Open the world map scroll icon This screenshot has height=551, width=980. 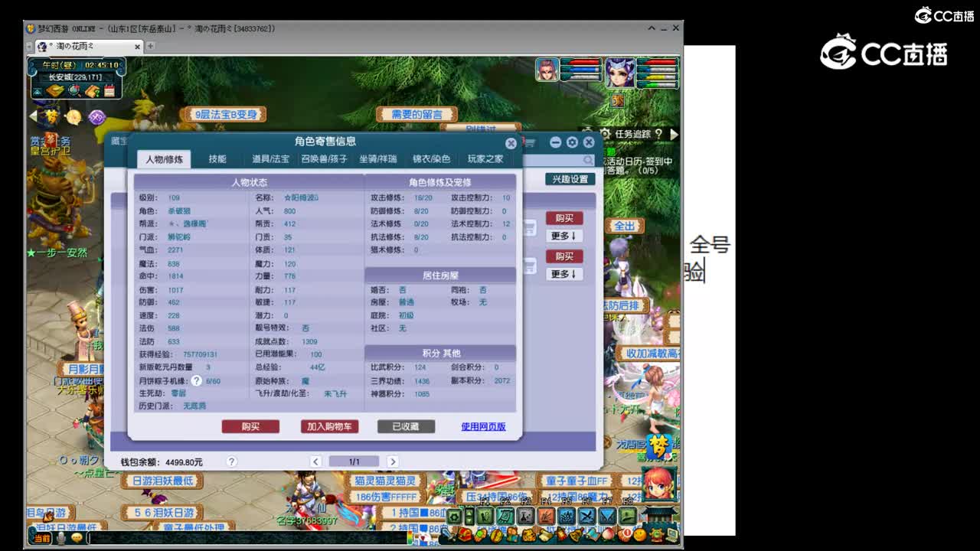pos(54,91)
